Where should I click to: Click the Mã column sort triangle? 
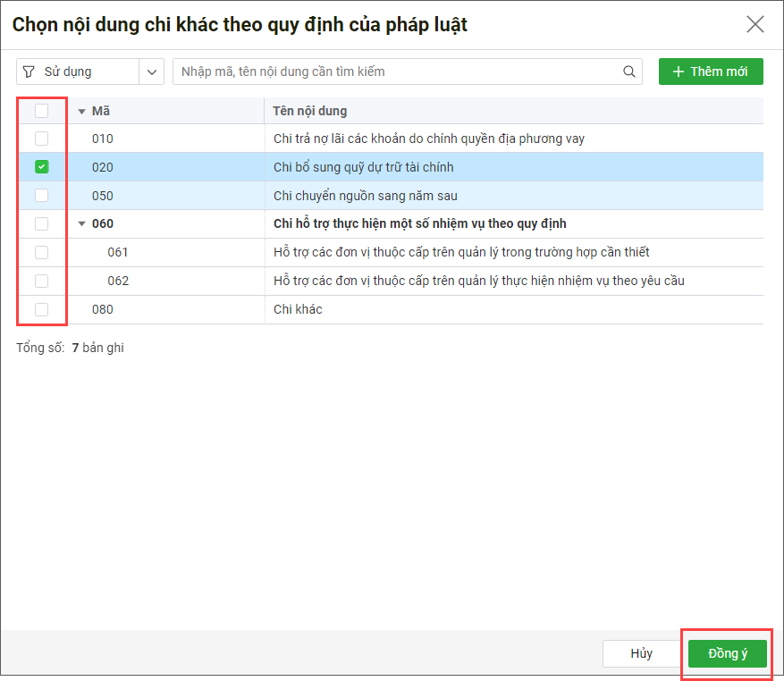[x=81, y=112]
